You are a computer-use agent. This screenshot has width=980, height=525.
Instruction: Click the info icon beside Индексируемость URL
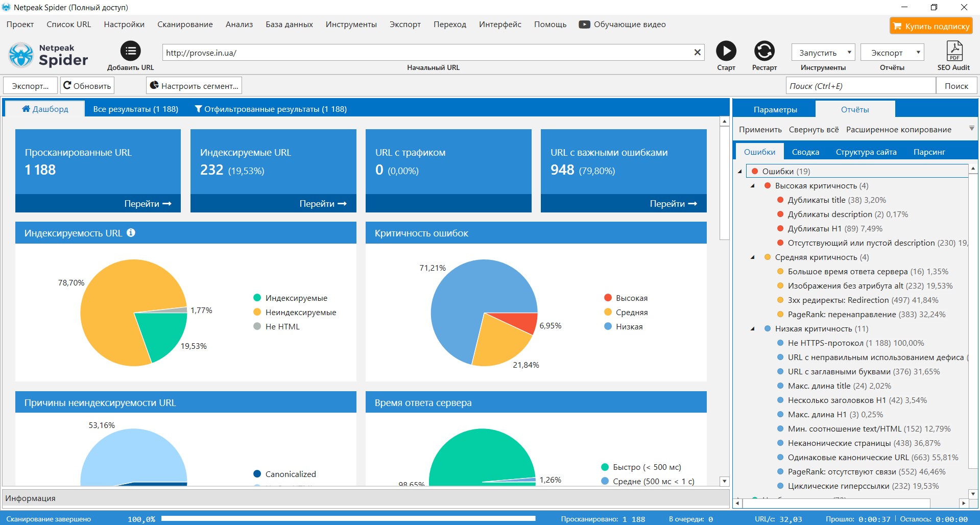pyautogui.click(x=131, y=233)
